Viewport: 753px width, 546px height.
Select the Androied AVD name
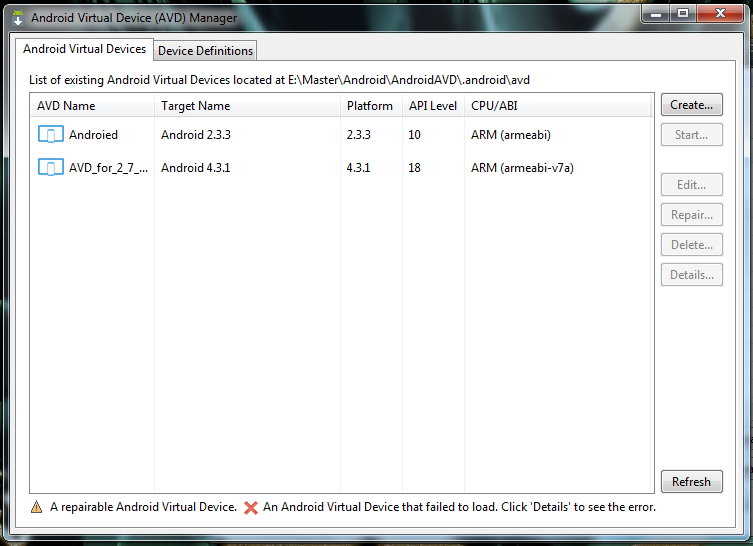coord(93,135)
